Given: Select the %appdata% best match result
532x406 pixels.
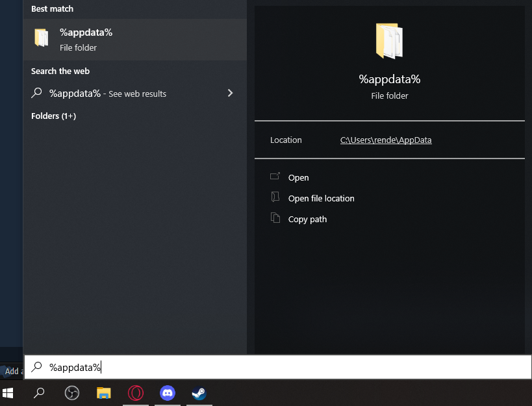Looking at the screenshot, I should (x=134, y=40).
